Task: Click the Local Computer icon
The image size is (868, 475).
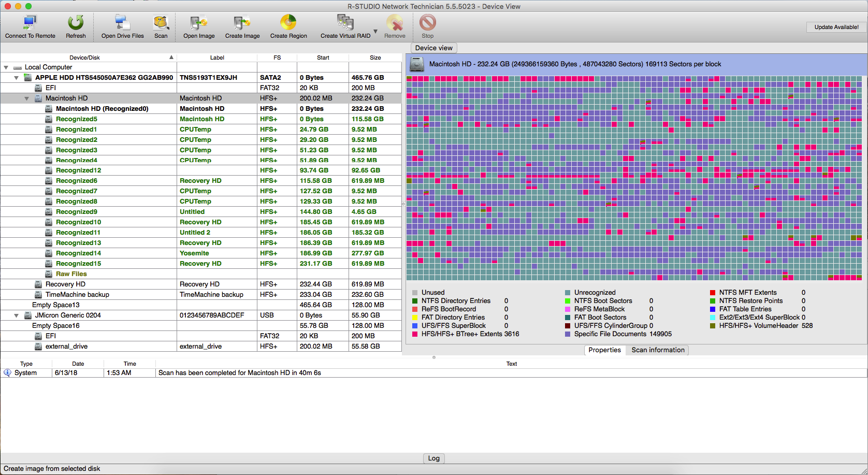Action: (x=18, y=67)
